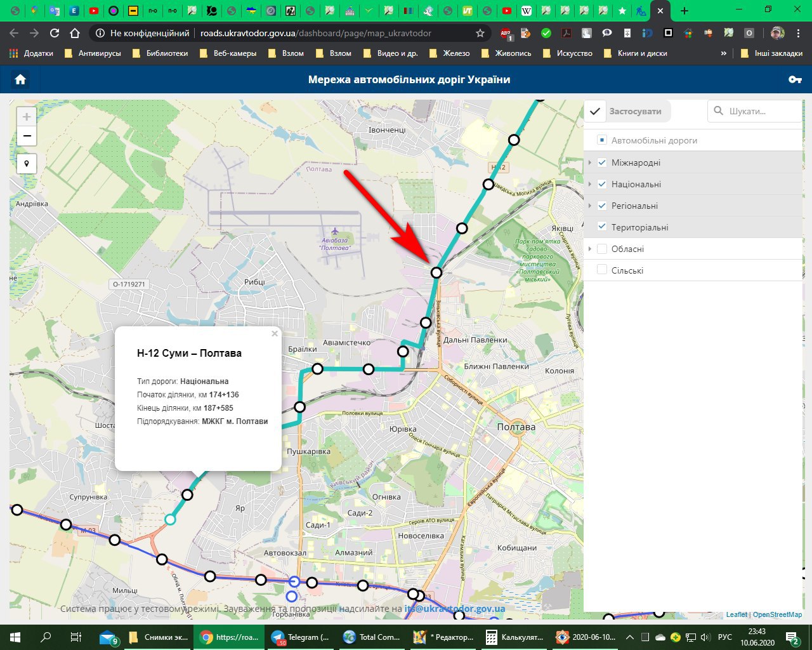The image size is (812, 650).
Task: Open the Железо bookmark folder
Action: [450, 53]
